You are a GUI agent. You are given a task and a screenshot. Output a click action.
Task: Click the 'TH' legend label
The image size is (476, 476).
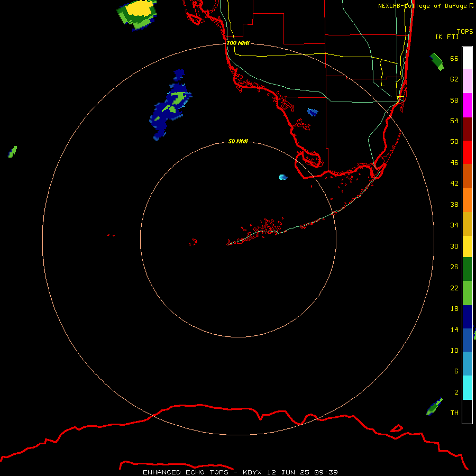coord(454,413)
